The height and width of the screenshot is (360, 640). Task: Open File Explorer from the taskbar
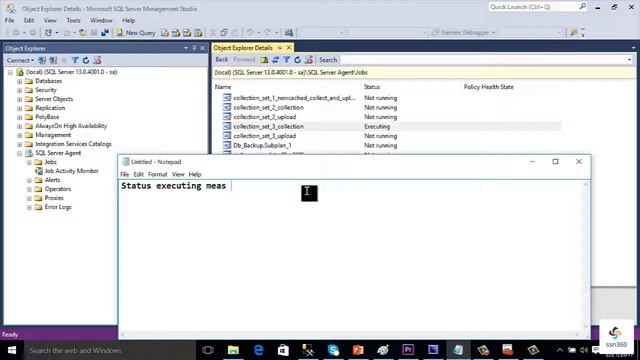click(x=233, y=350)
